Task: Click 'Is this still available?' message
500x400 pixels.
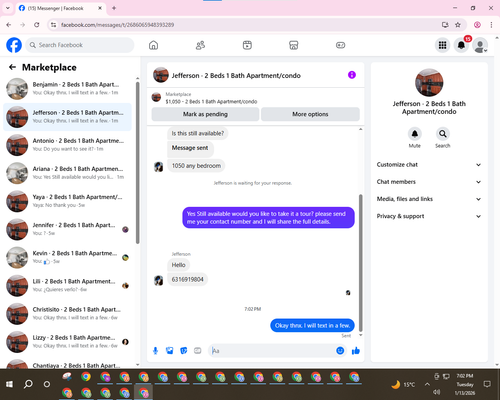Action: pos(198,133)
